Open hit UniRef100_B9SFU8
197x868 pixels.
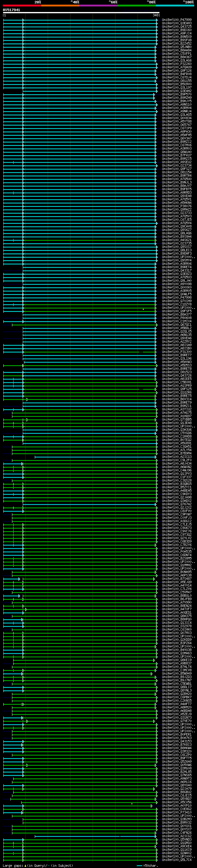point(177,40)
